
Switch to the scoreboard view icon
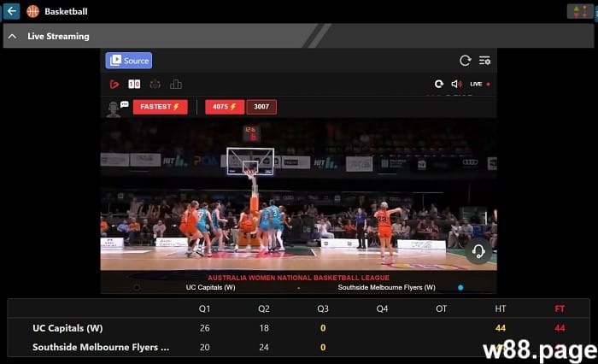click(134, 85)
